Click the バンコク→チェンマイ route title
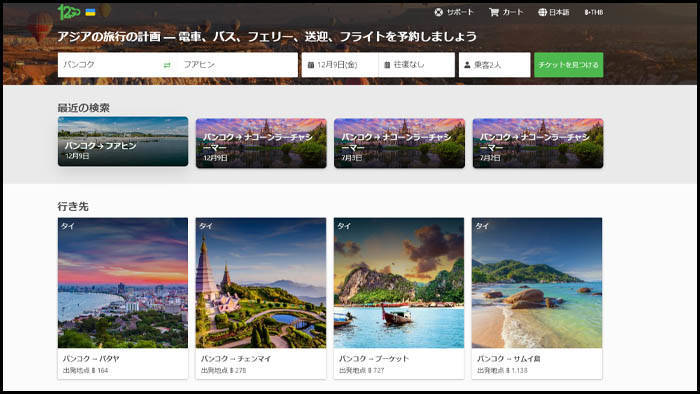Image resolution: width=700 pixels, height=394 pixels. 236,358
